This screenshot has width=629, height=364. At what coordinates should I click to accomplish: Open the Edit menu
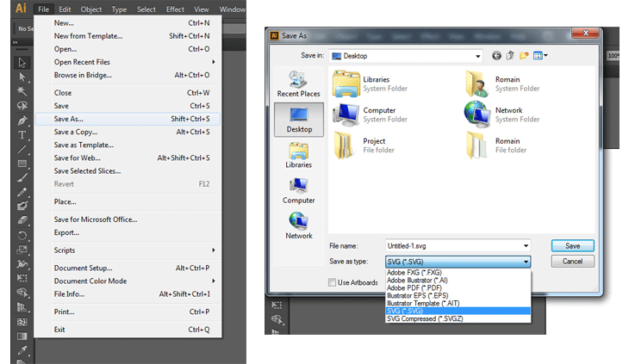click(x=65, y=9)
